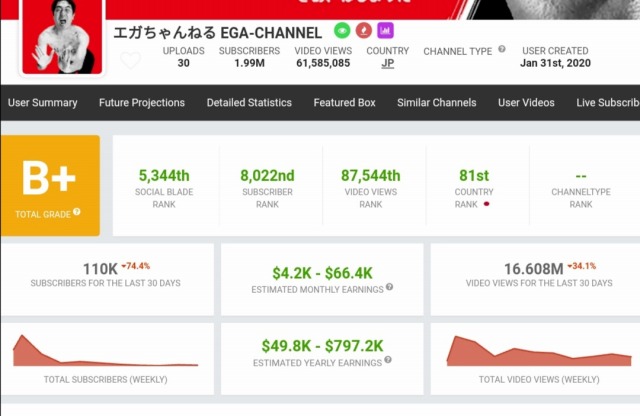Open the Featured Box tab
640x416 pixels.
tap(344, 102)
